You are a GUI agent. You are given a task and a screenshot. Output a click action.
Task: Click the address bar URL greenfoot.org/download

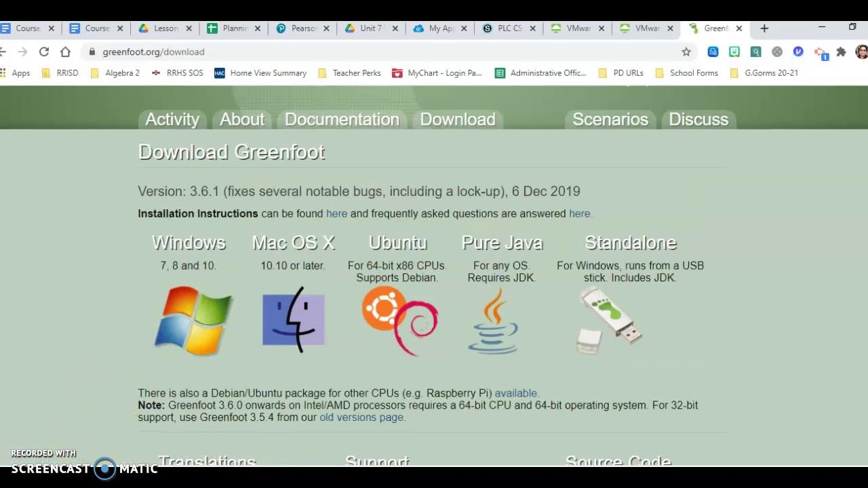[x=153, y=52]
